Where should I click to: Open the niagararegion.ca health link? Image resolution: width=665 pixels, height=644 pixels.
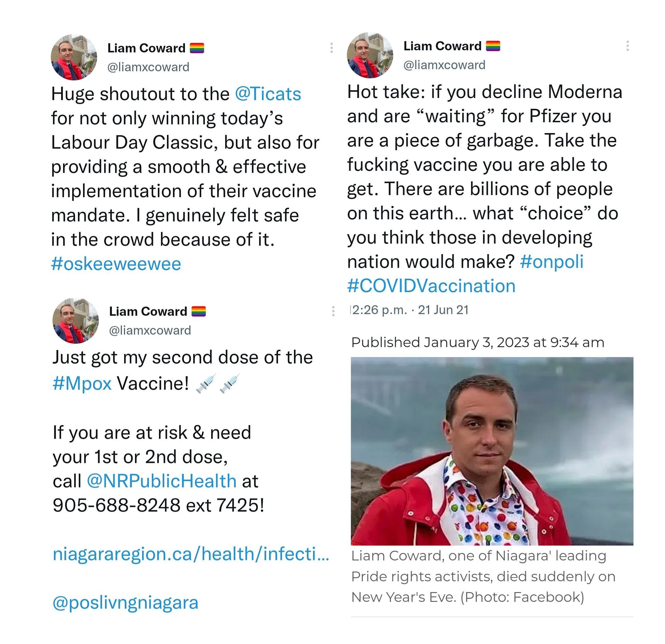(x=191, y=554)
